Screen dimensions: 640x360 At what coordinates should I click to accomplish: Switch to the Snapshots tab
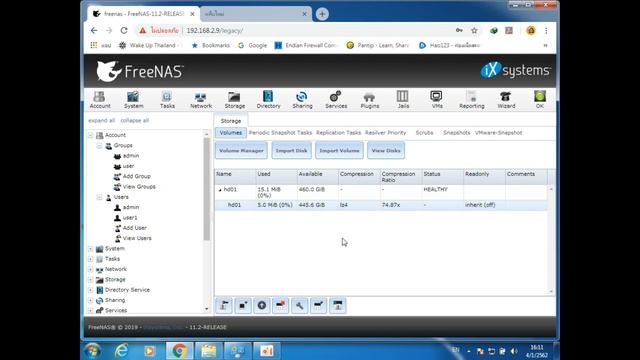(456, 133)
